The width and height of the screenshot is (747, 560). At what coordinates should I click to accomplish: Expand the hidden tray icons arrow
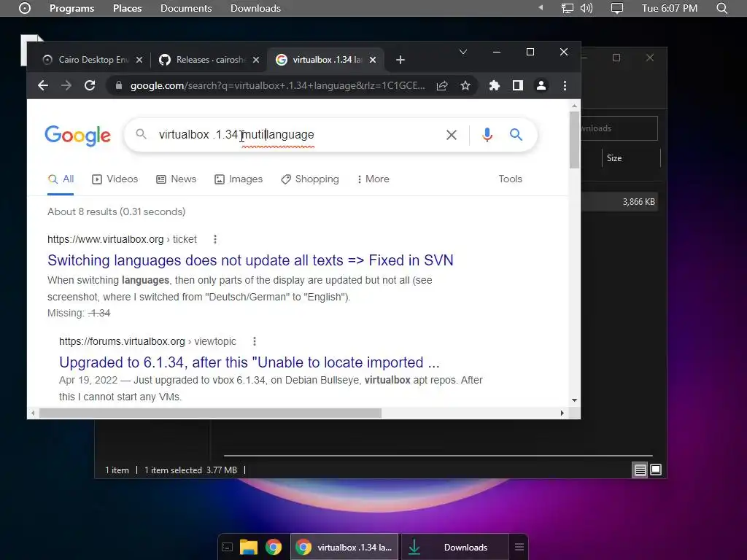[541, 7]
